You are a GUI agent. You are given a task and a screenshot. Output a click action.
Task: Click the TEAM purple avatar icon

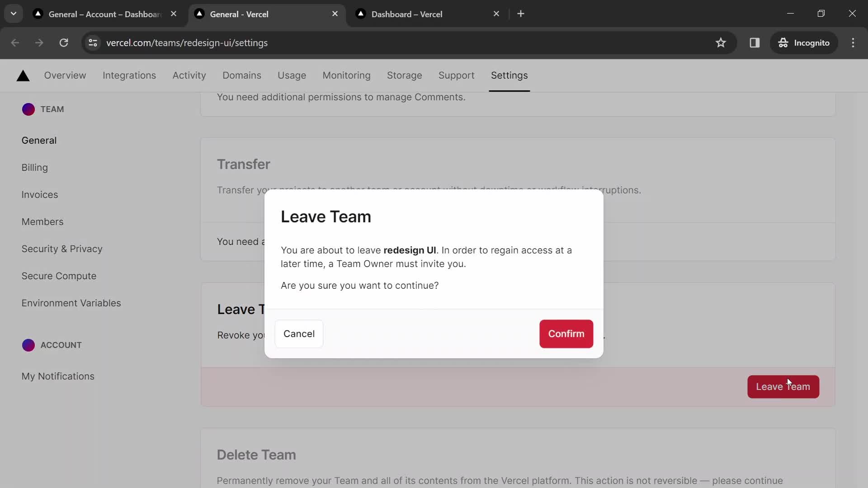click(28, 109)
